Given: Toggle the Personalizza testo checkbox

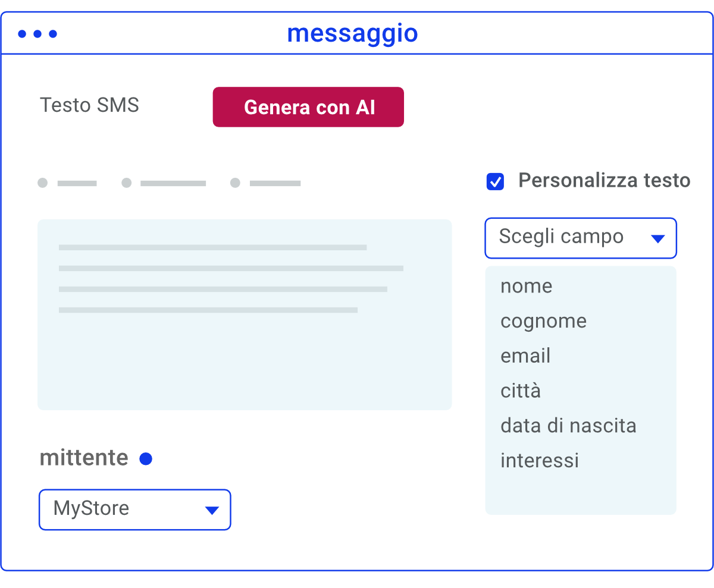Looking at the screenshot, I should coord(495,181).
